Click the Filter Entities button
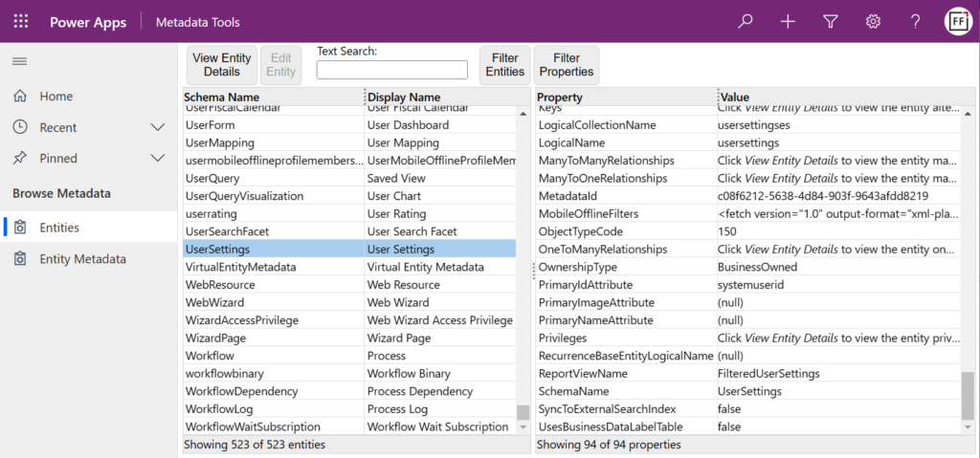The width and height of the screenshot is (980, 458). pos(505,65)
